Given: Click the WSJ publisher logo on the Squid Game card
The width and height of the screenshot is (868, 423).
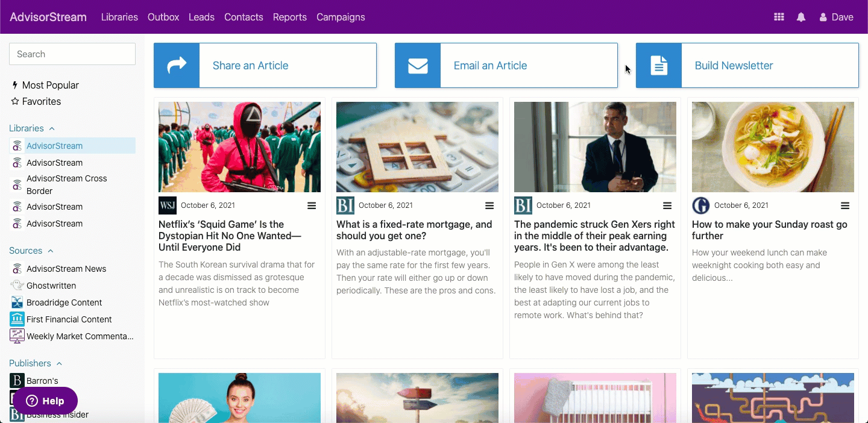Looking at the screenshot, I should tap(168, 205).
